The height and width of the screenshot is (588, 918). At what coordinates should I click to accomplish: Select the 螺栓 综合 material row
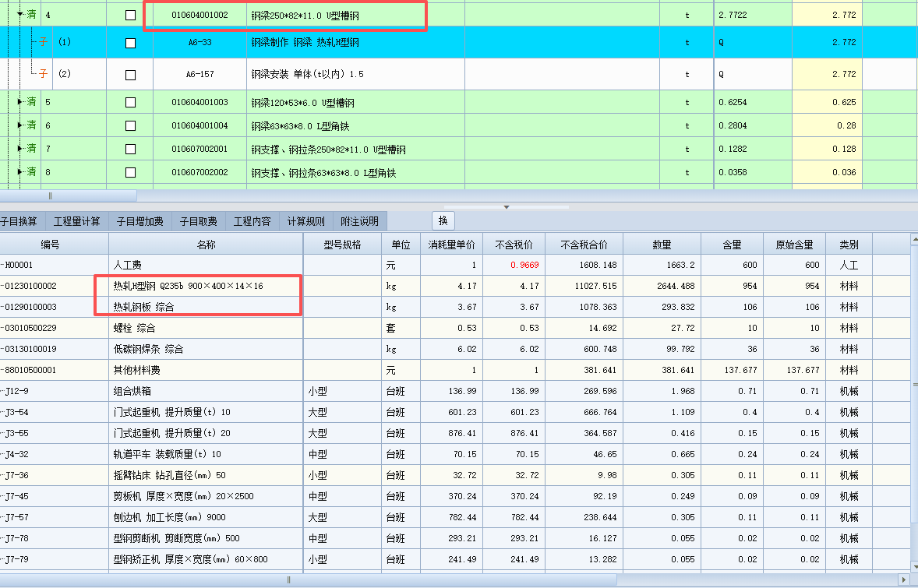(455, 328)
